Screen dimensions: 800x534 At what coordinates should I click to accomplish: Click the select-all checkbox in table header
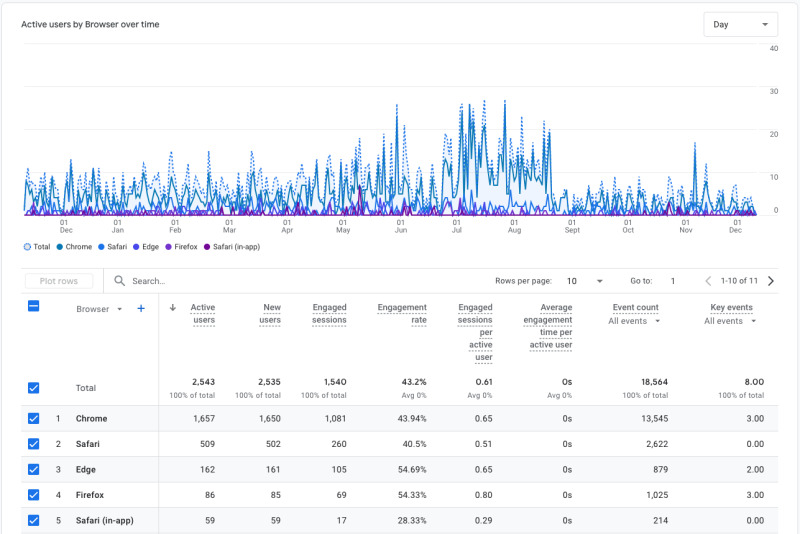click(x=34, y=306)
